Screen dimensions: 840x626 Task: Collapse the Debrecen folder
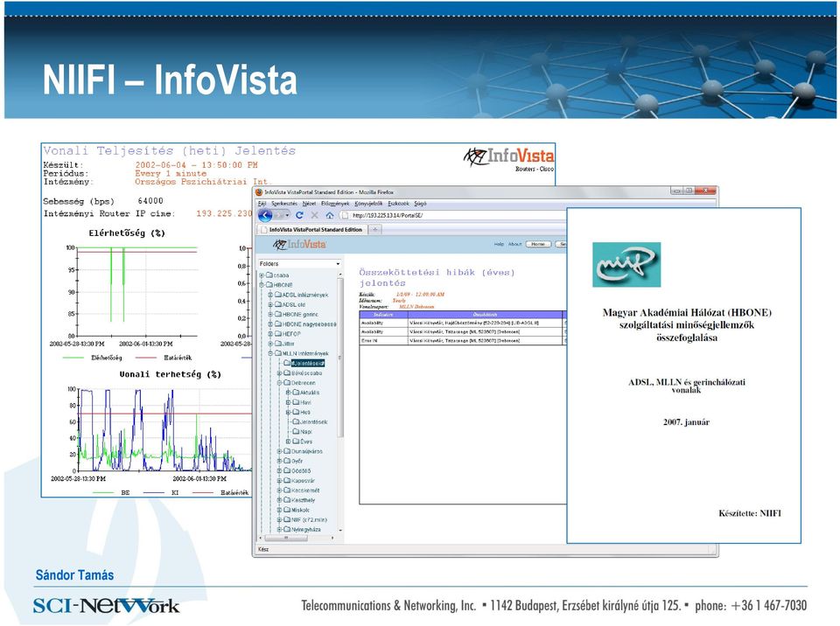279,383
